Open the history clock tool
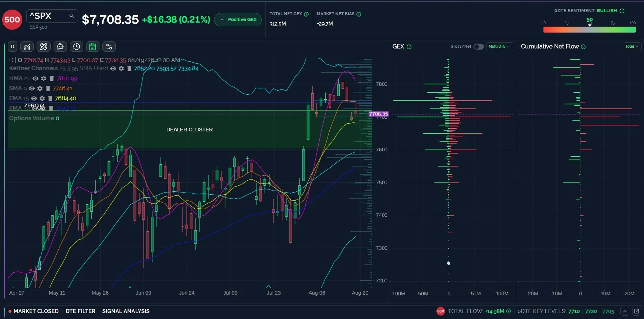 tap(77, 47)
